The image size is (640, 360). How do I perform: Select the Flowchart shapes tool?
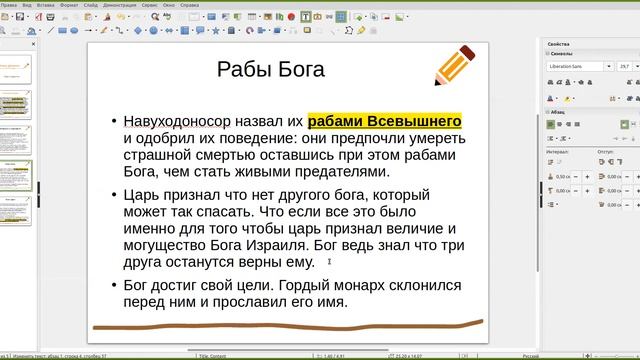(x=185, y=31)
